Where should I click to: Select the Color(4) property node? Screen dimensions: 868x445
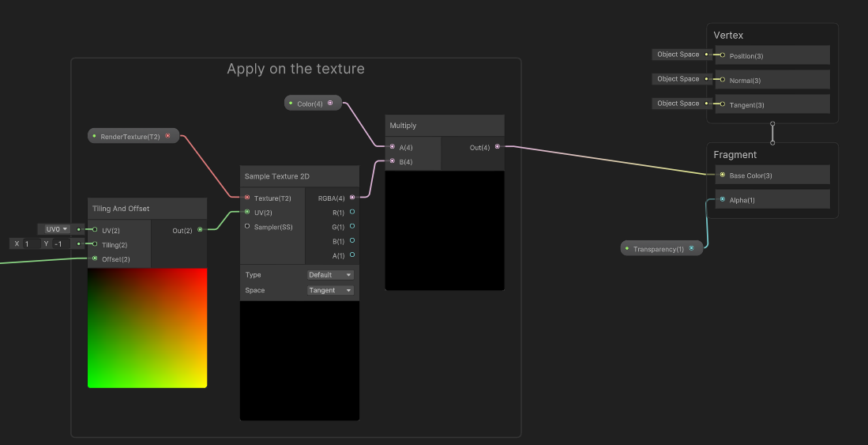[310, 104]
